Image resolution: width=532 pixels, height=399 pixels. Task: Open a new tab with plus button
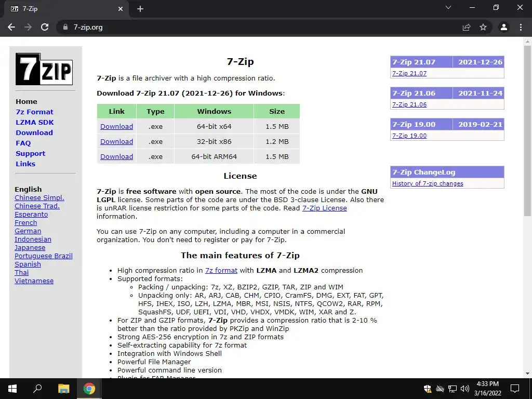coord(140,9)
